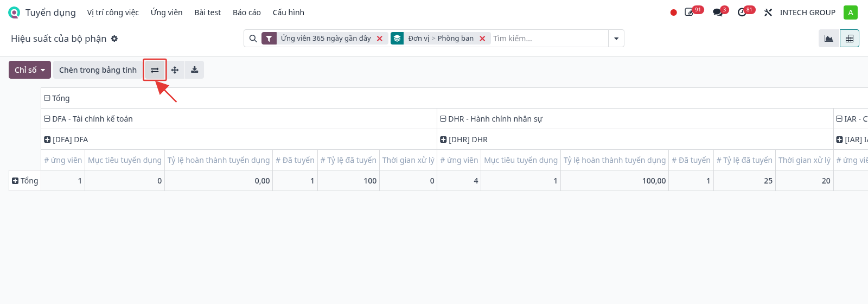Viewport: 868px width, 304px height.
Task: Sort by # Tỷ lệ đã tuyển under DHR
Action: pos(744,160)
